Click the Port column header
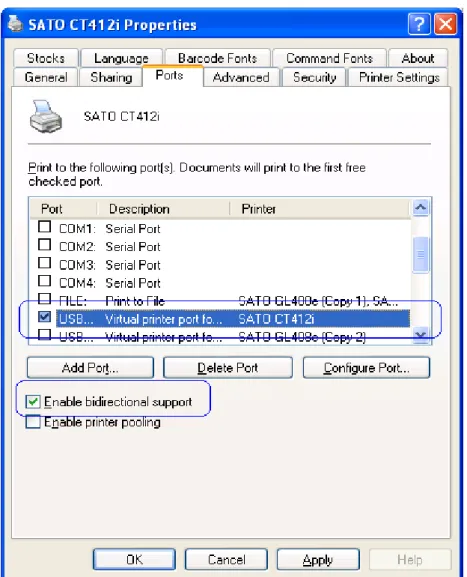This screenshot has height=577, width=467. (63, 209)
